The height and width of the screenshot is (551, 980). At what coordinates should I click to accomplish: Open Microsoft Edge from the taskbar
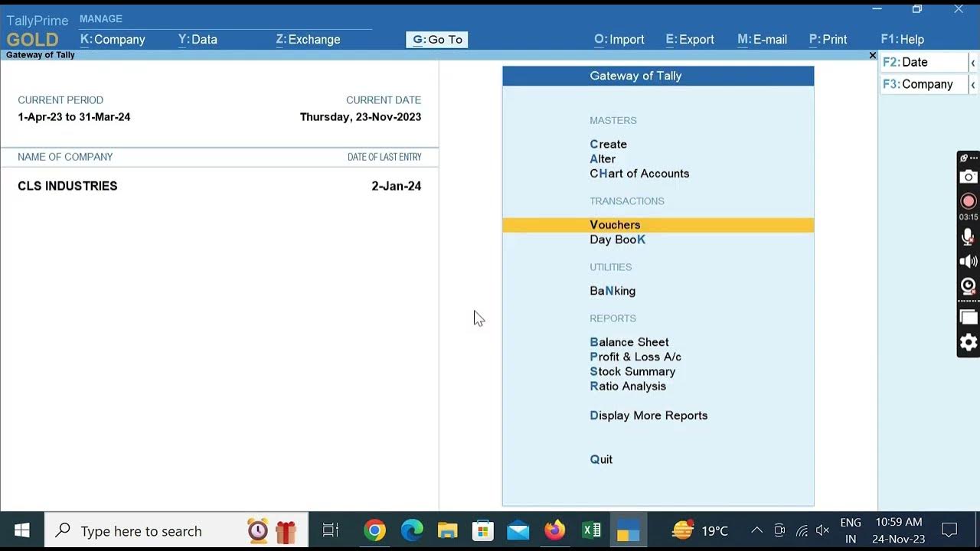click(x=412, y=530)
